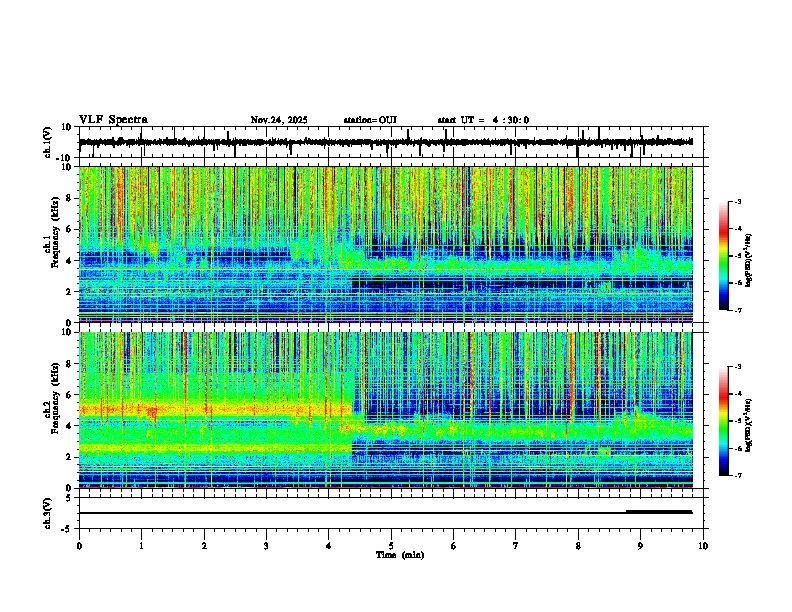Click the "10" tick on the Time axis
This screenshot has height=612, width=792.
[703, 546]
